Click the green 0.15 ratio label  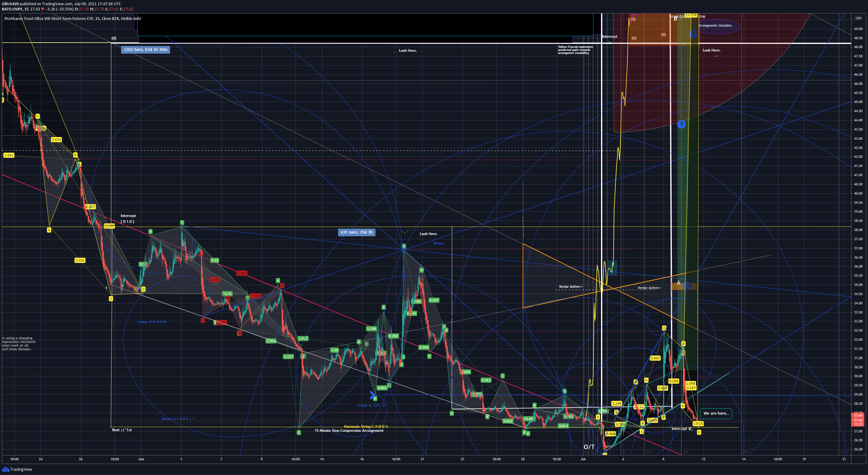click(215, 260)
